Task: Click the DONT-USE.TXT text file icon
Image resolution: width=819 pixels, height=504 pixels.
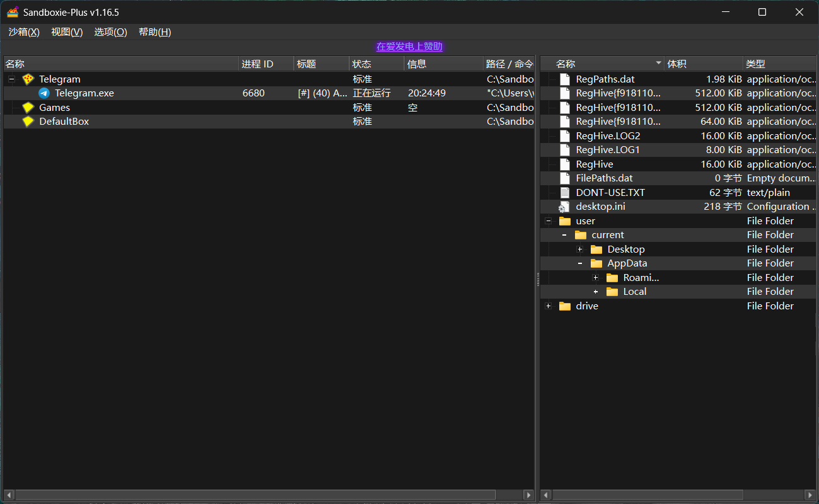Action: (x=564, y=193)
